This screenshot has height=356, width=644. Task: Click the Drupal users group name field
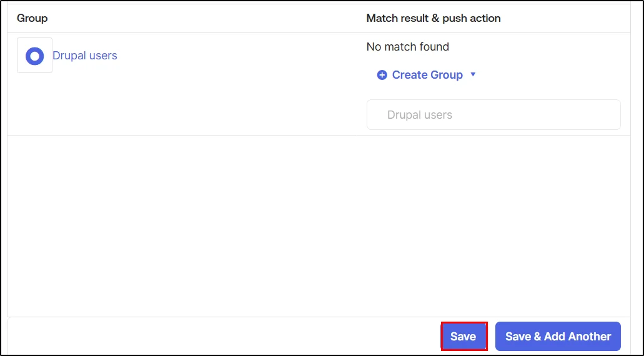click(493, 114)
